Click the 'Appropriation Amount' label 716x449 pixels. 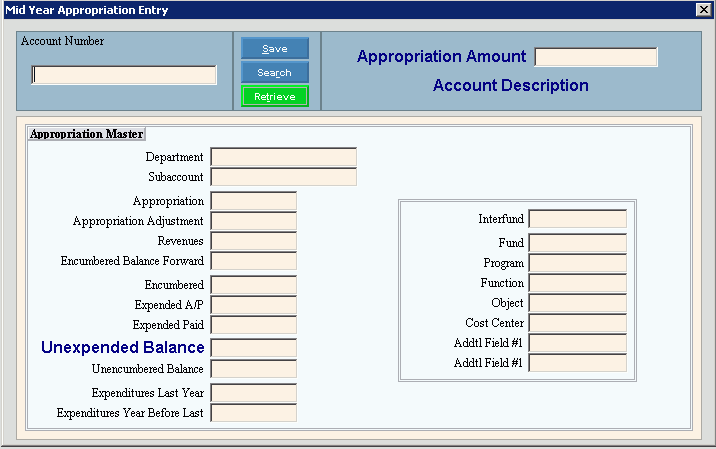coord(442,57)
